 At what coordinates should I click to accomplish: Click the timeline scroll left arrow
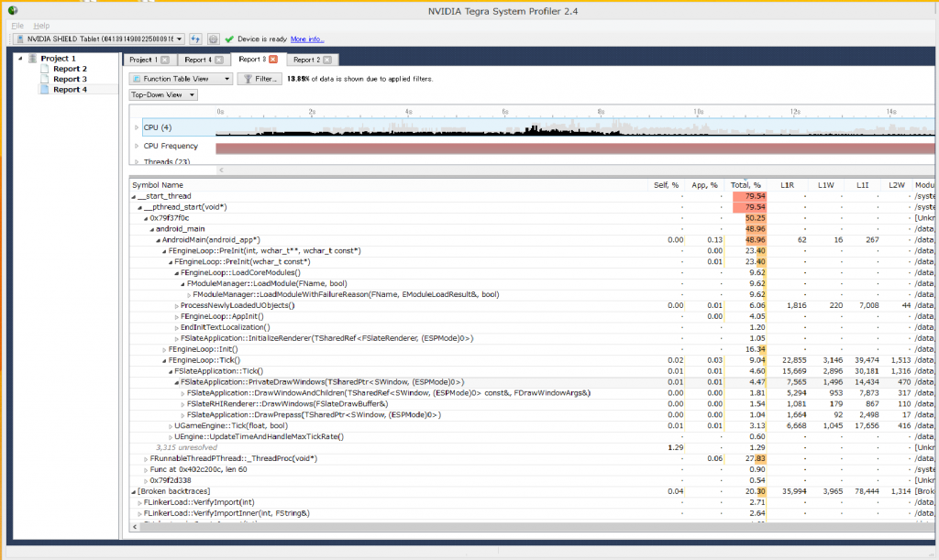click(221, 170)
